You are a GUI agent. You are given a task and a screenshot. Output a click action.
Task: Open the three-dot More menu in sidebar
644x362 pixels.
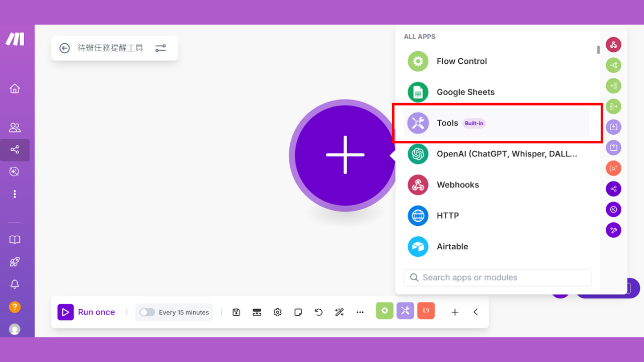15,194
